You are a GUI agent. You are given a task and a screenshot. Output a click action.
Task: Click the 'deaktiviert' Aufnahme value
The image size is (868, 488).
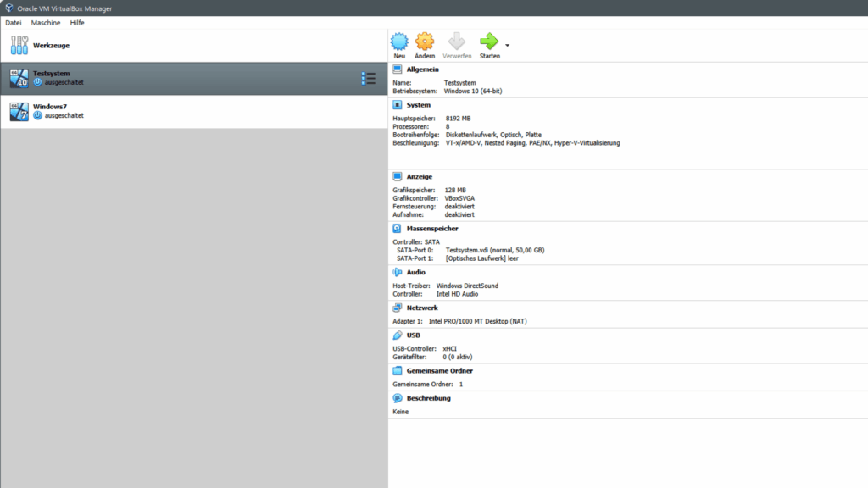pos(459,214)
